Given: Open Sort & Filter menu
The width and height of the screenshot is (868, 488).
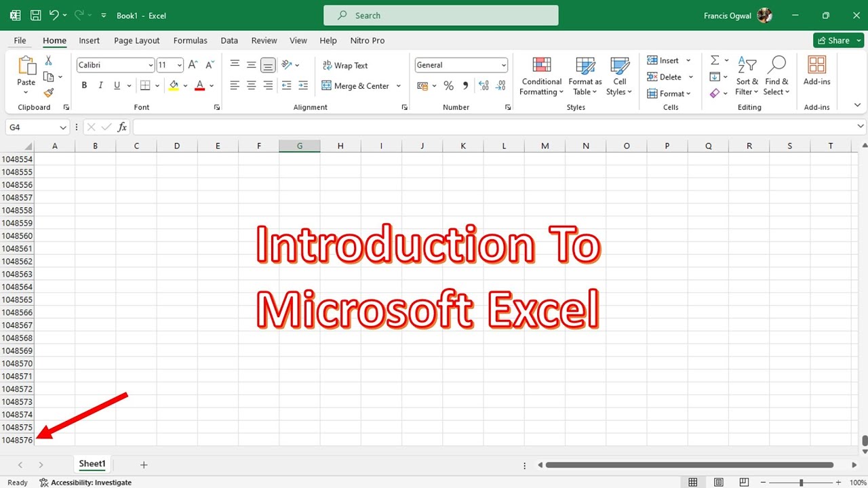Looking at the screenshot, I should (747, 76).
